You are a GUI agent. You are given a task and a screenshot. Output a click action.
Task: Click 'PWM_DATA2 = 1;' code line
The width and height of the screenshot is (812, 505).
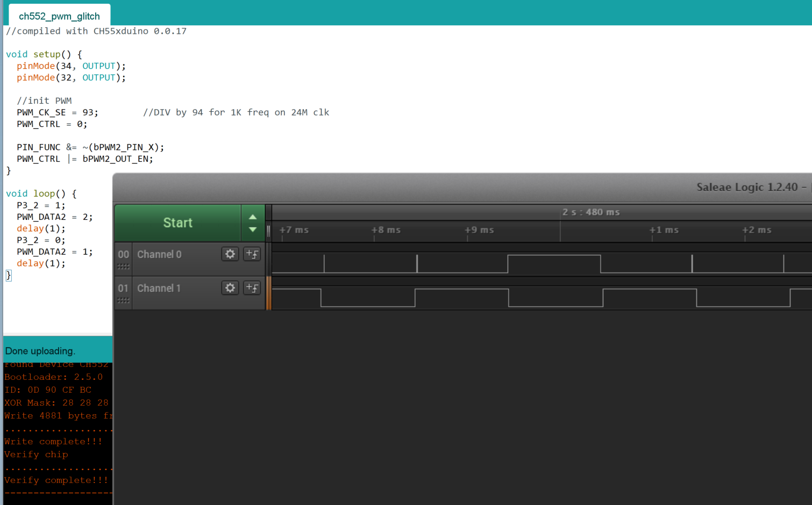pyautogui.click(x=55, y=252)
